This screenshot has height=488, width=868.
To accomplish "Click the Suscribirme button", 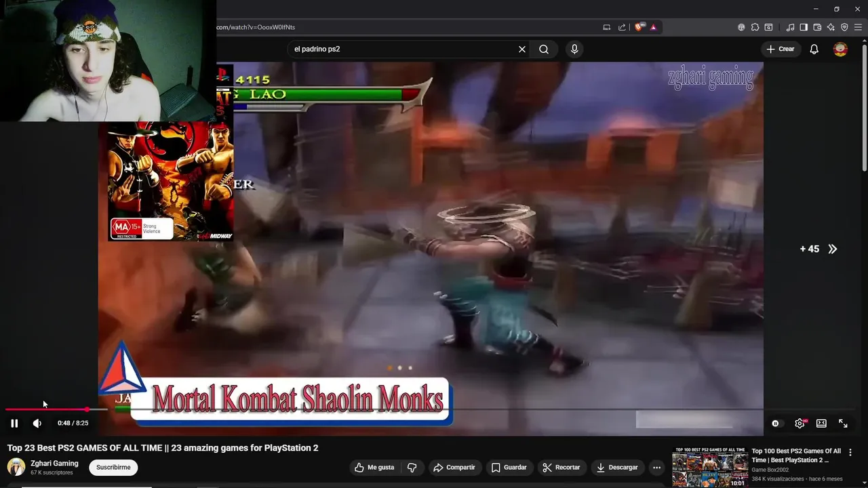I will click(x=113, y=467).
